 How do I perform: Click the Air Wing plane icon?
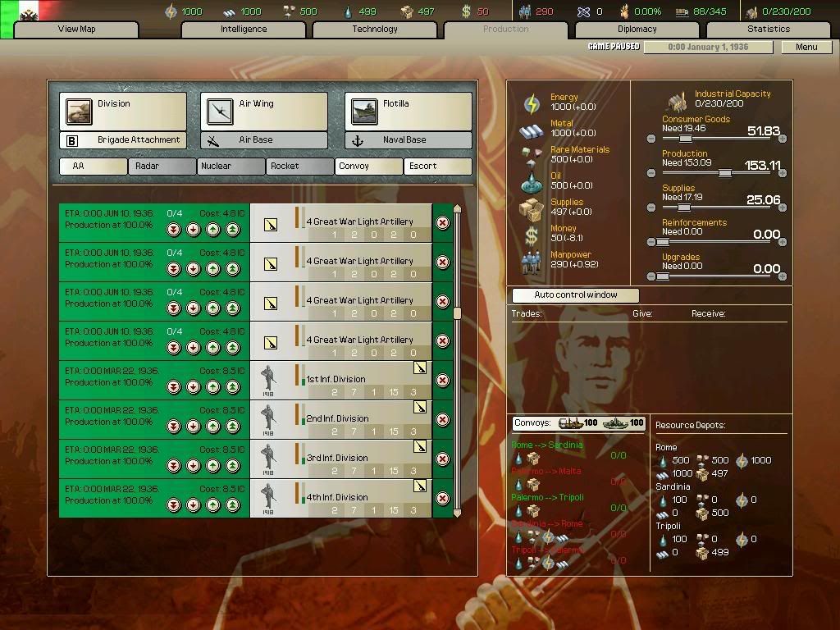tap(220, 112)
